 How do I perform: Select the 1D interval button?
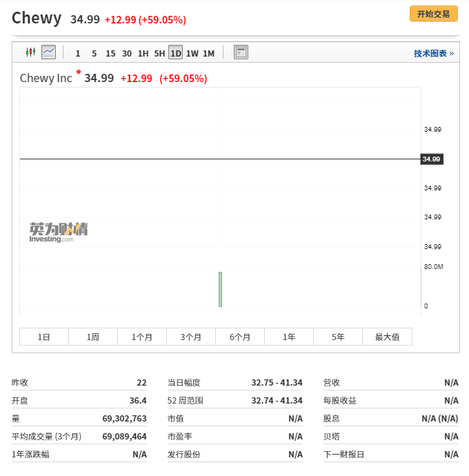tap(175, 52)
